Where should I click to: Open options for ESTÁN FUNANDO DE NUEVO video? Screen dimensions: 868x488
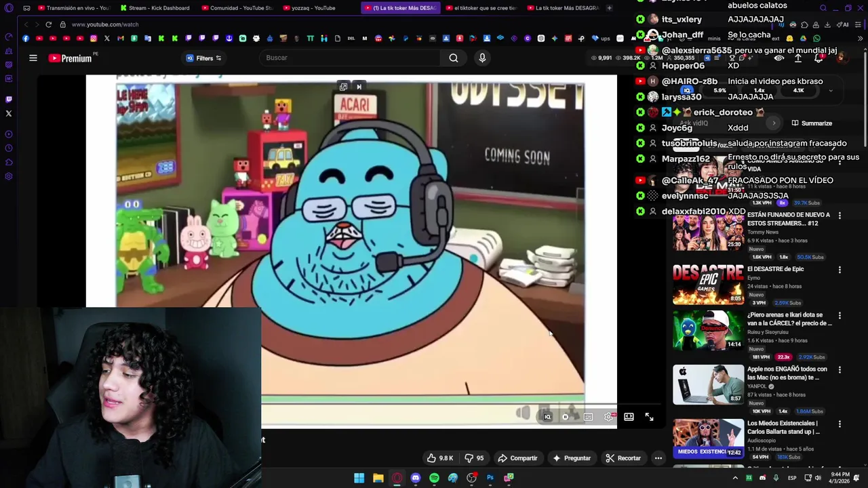pyautogui.click(x=840, y=216)
